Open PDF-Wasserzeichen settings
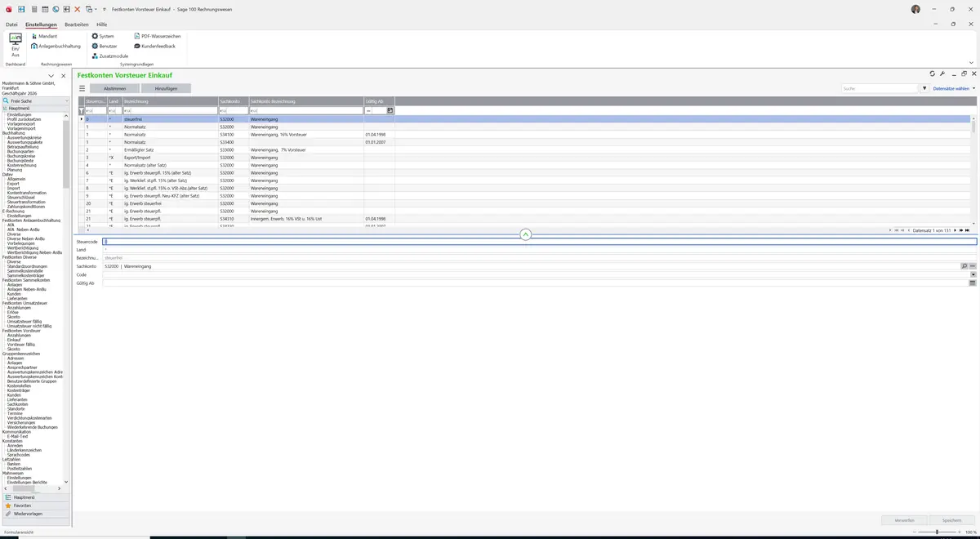The width and height of the screenshot is (980, 539). [157, 37]
